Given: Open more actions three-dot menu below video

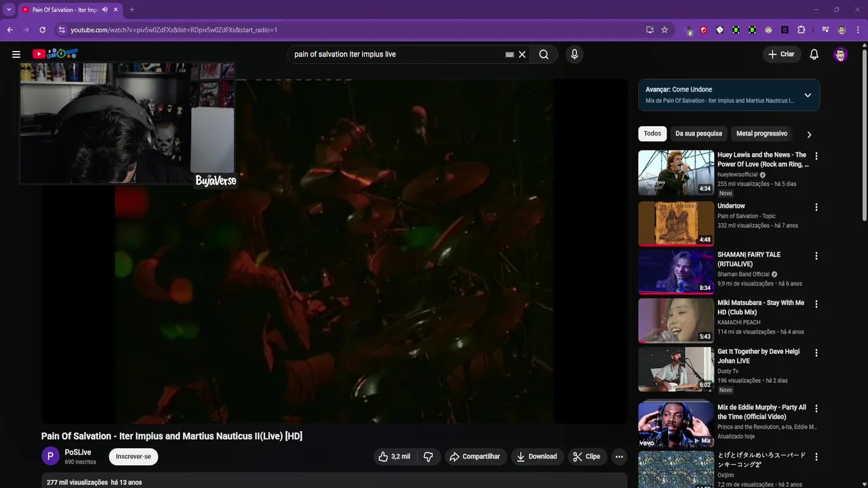Looking at the screenshot, I should click(x=619, y=457).
